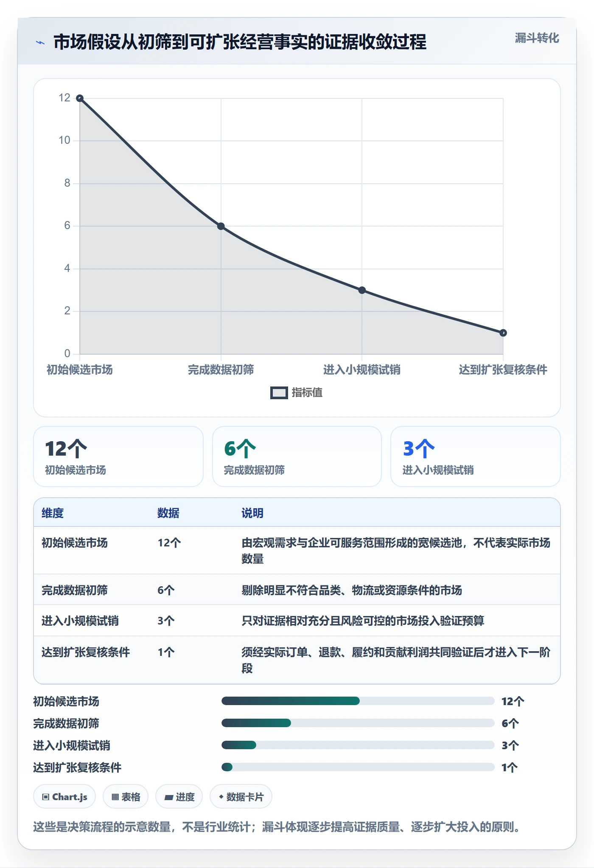This screenshot has width=594, height=868.
Task: Select table description starting with 由宏观需求
Action: (x=396, y=551)
